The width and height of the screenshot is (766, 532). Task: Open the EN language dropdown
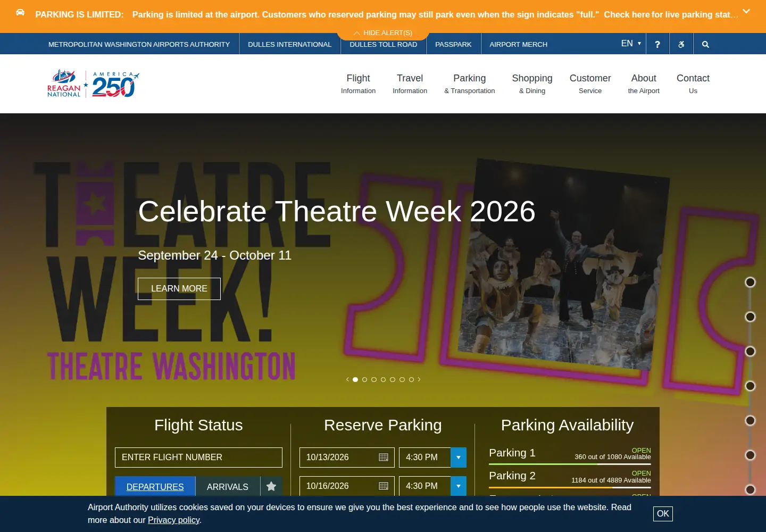coord(631,44)
